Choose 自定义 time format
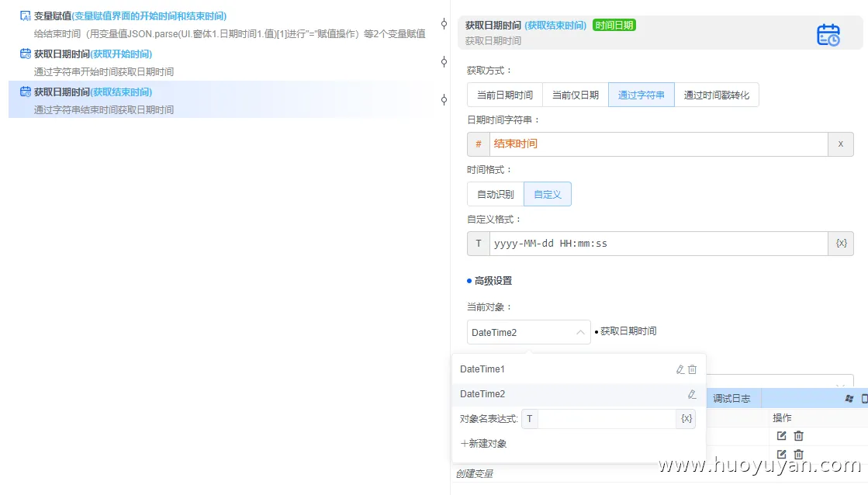The width and height of the screenshot is (868, 495). tap(548, 194)
